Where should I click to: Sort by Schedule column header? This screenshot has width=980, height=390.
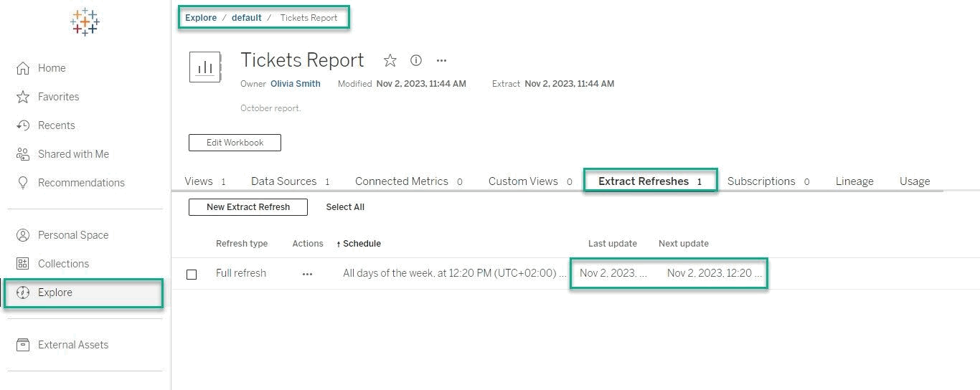coord(361,244)
